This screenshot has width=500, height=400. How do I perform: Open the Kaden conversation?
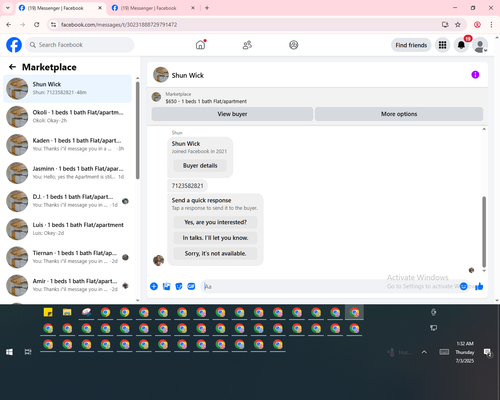click(67, 144)
